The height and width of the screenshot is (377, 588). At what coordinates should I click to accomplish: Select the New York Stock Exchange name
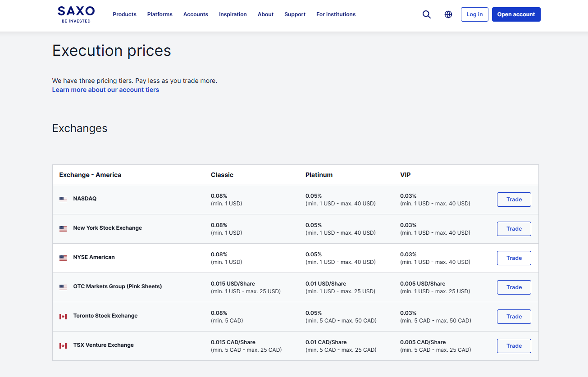tap(108, 228)
